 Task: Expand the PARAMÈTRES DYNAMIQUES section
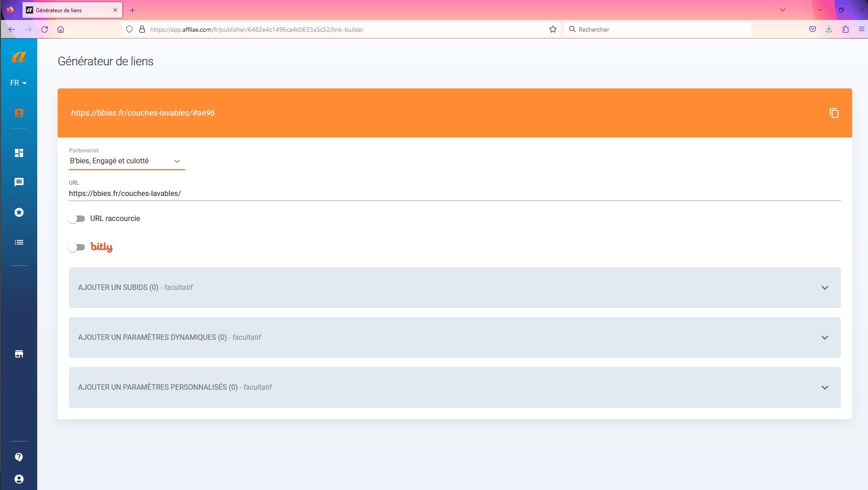454,338
